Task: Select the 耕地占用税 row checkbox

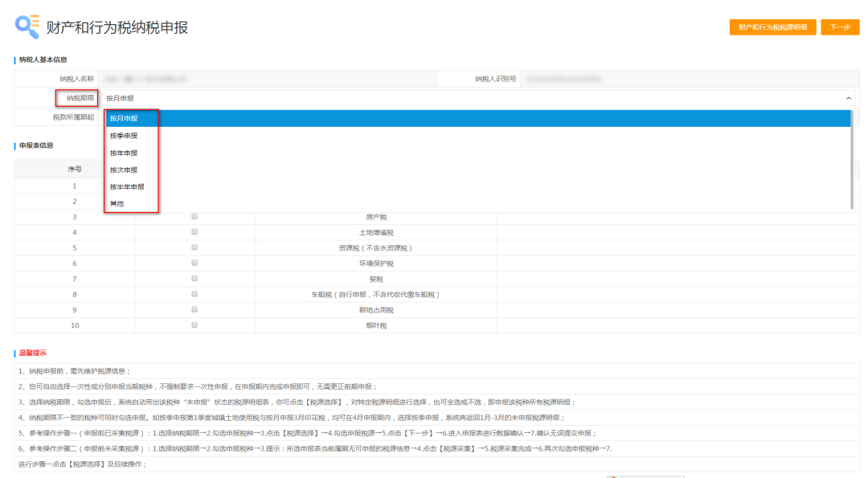Action: [194, 310]
